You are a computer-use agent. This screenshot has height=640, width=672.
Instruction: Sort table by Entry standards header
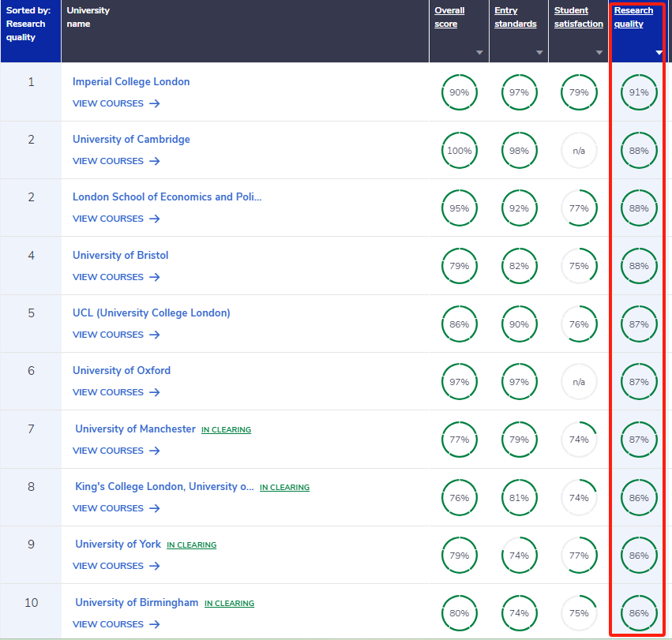pos(515,17)
